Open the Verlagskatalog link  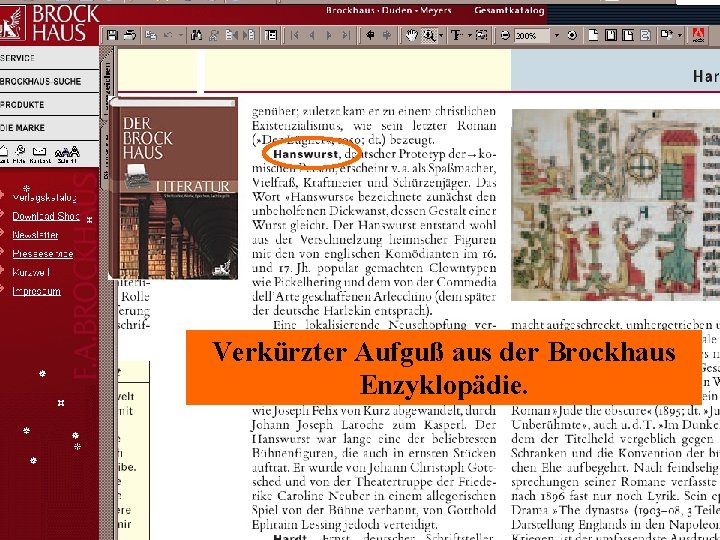click(x=45, y=197)
